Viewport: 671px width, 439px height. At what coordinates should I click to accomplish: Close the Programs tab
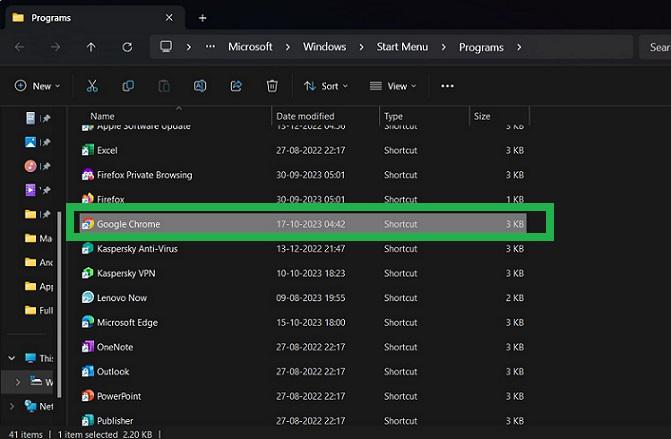pos(169,18)
